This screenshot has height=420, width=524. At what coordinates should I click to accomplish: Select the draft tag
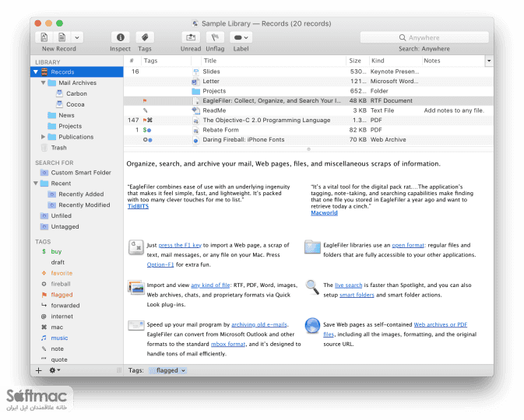[58, 262]
